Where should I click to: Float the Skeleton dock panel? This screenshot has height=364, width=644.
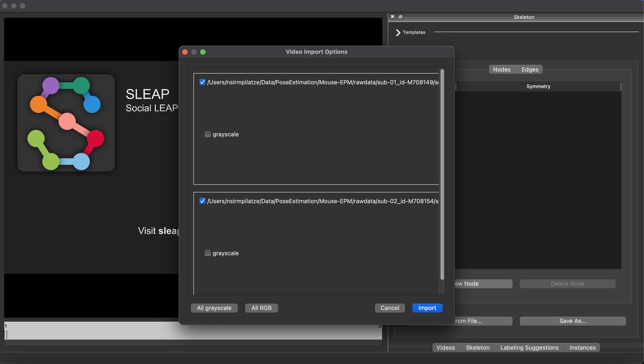401,17
